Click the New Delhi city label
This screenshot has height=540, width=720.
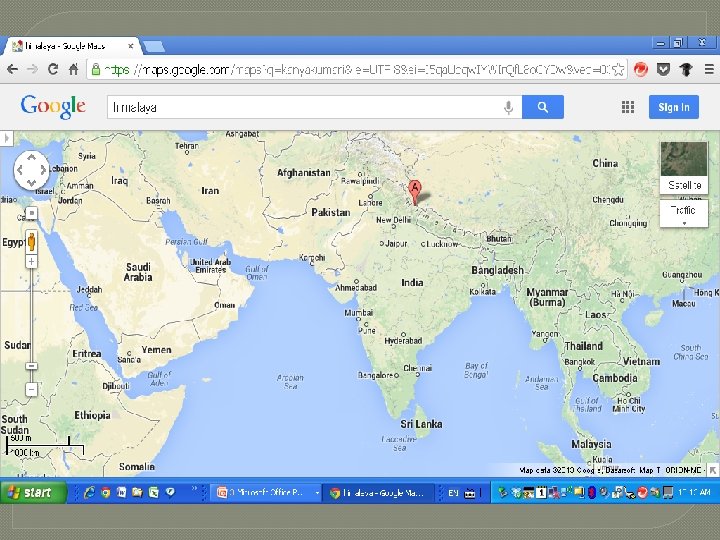point(394,220)
